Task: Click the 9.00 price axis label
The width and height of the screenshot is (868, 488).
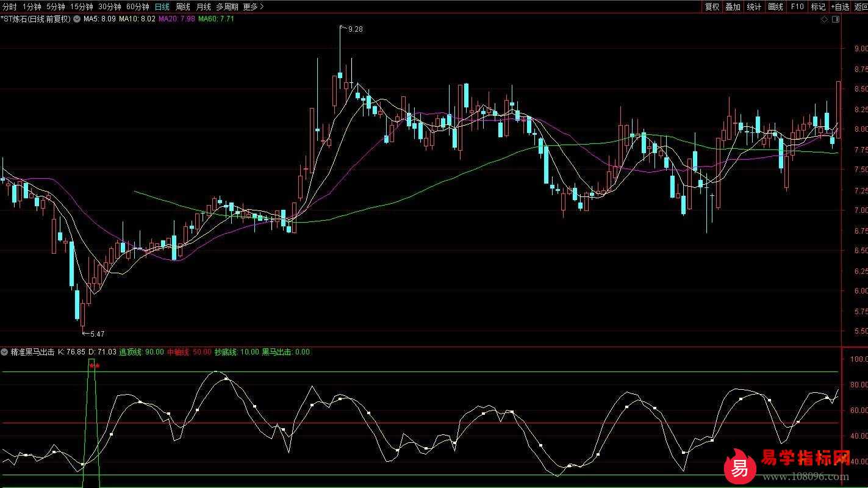Action: tap(860, 49)
